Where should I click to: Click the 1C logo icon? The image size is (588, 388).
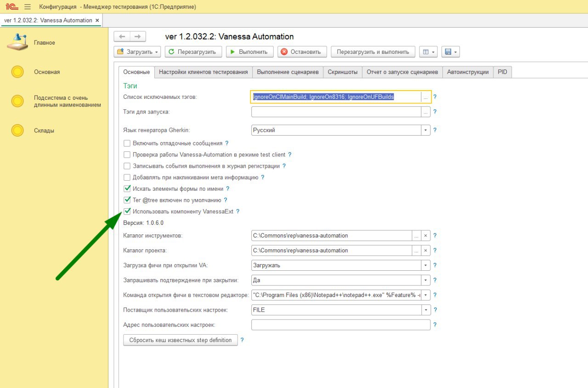pos(12,7)
